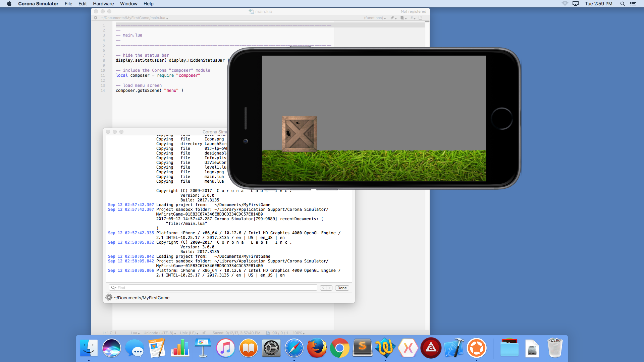This screenshot has height=362, width=644.
Task: Open the open-documents stack dropdown
Action: pyautogui.click(x=404, y=18)
